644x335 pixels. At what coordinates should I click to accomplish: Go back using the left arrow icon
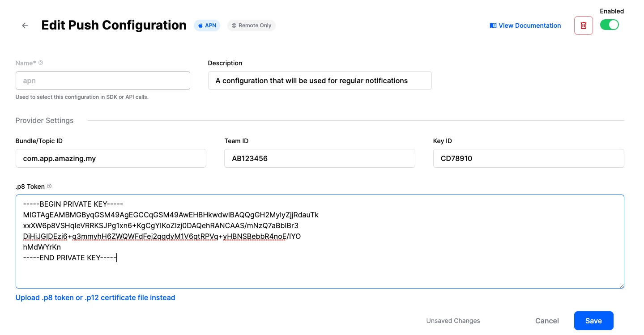coord(25,25)
